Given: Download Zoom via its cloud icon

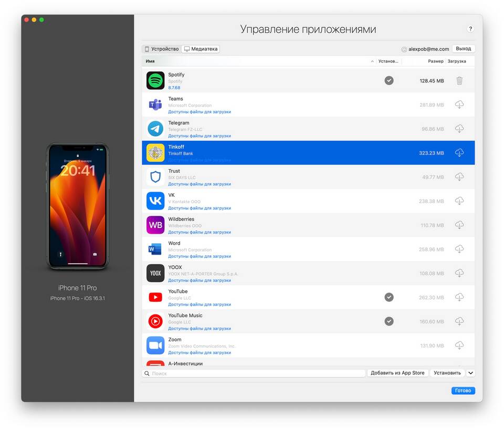Looking at the screenshot, I should pyautogui.click(x=459, y=345).
